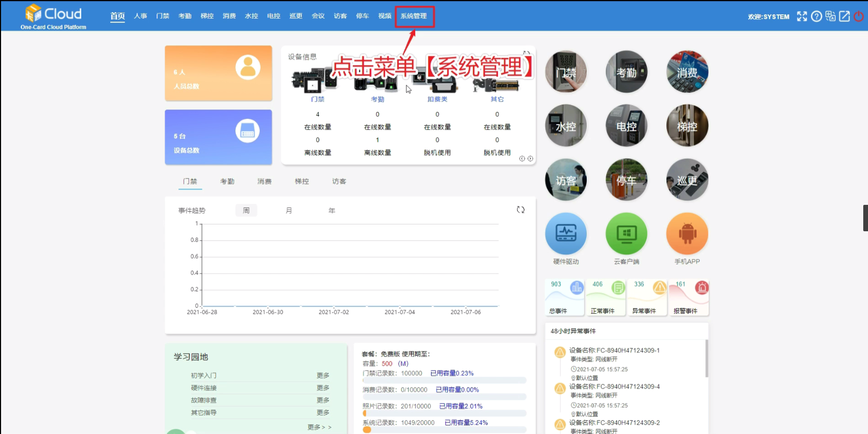This screenshot has height=434, width=868.
Task: Expand 更多 > > at learning section bottom
Action: [x=319, y=427]
